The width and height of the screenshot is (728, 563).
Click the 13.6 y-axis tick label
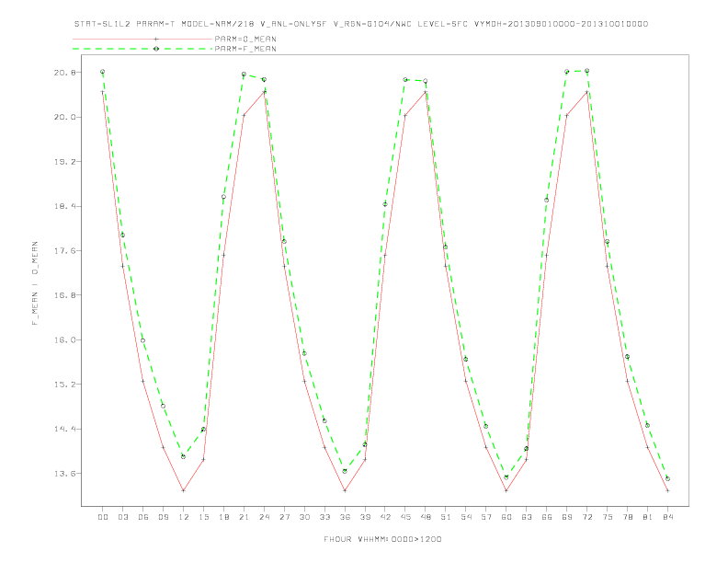pyautogui.click(x=65, y=474)
